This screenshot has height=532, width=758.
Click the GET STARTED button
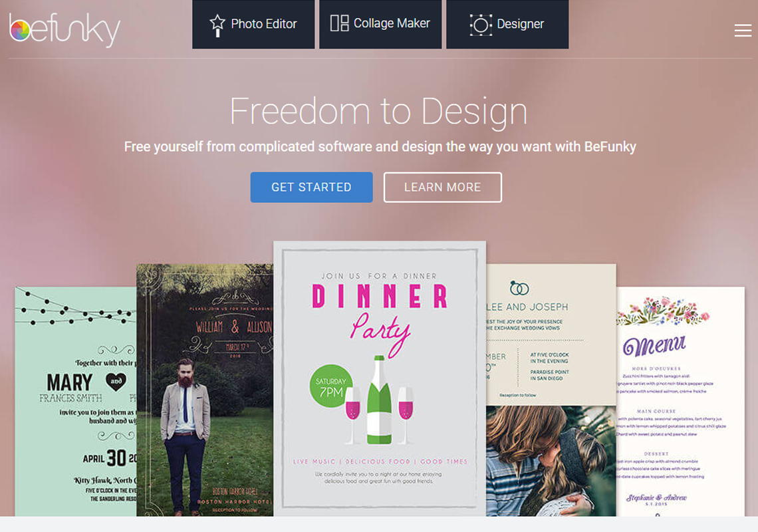click(311, 187)
